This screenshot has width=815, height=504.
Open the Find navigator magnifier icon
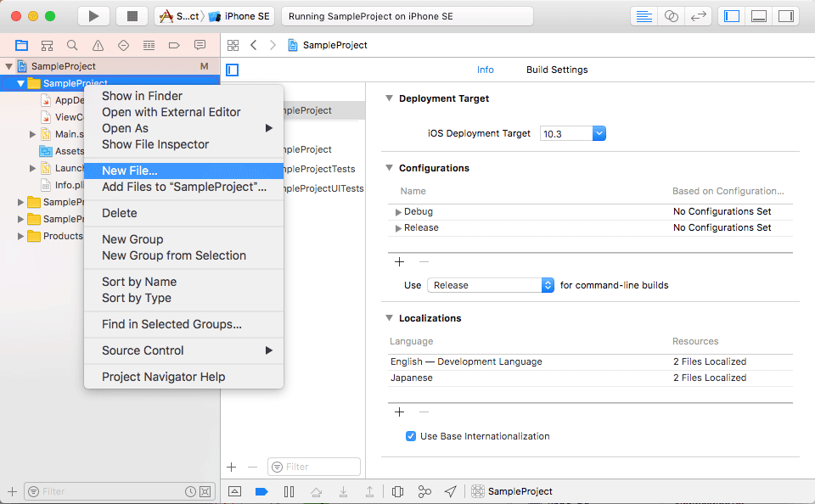click(72, 45)
